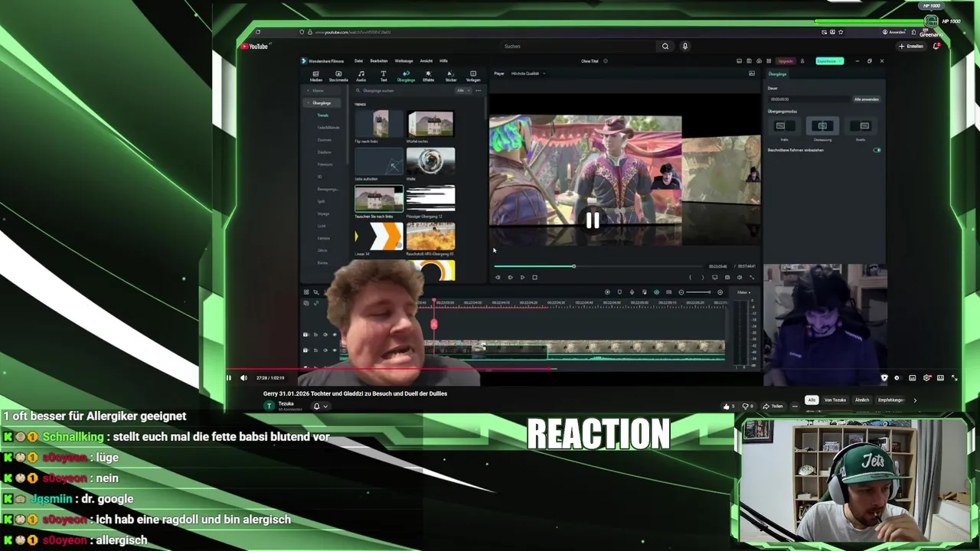The image size is (980, 551).
Task: Show more chips with right chevron arrow
Action: click(915, 399)
